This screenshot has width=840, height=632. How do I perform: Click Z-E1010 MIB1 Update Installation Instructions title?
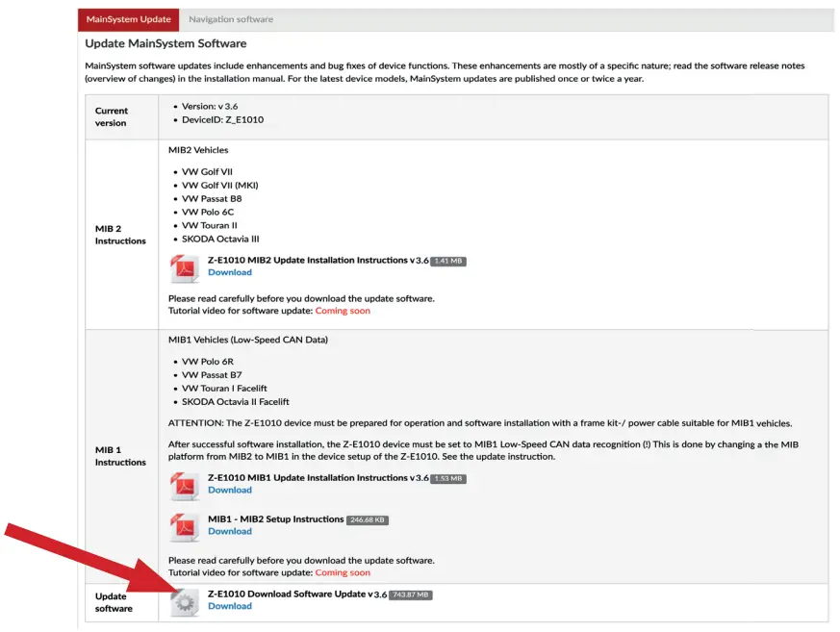pos(318,478)
